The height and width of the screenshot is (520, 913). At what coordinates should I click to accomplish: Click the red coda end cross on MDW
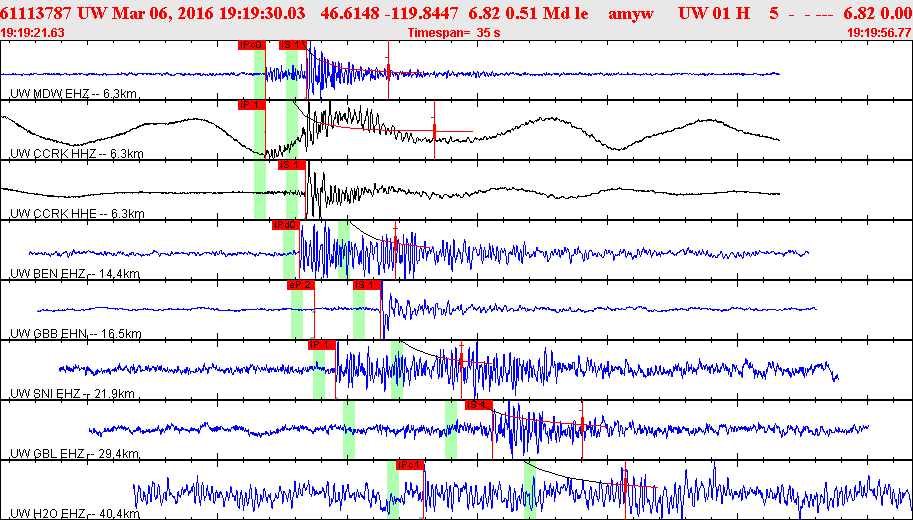pos(388,70)
